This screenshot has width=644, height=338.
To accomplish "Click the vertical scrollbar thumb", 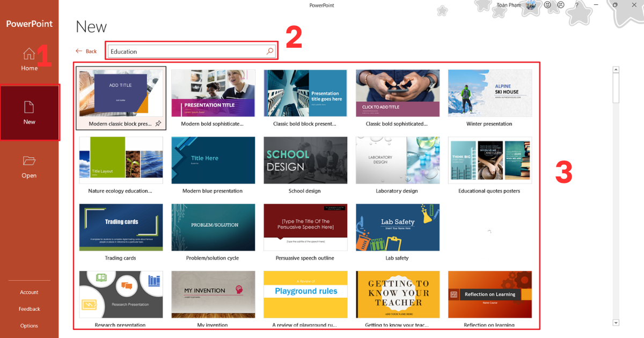I will (616, 87).
